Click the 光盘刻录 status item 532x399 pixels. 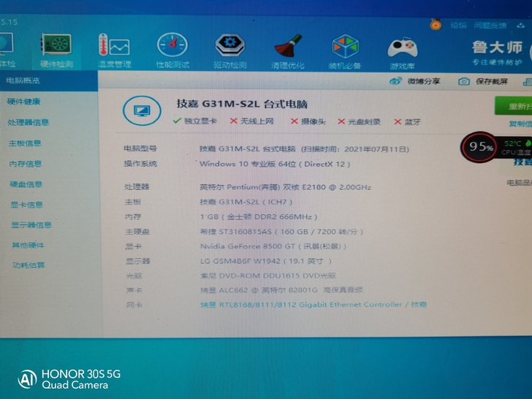[360, 122]
